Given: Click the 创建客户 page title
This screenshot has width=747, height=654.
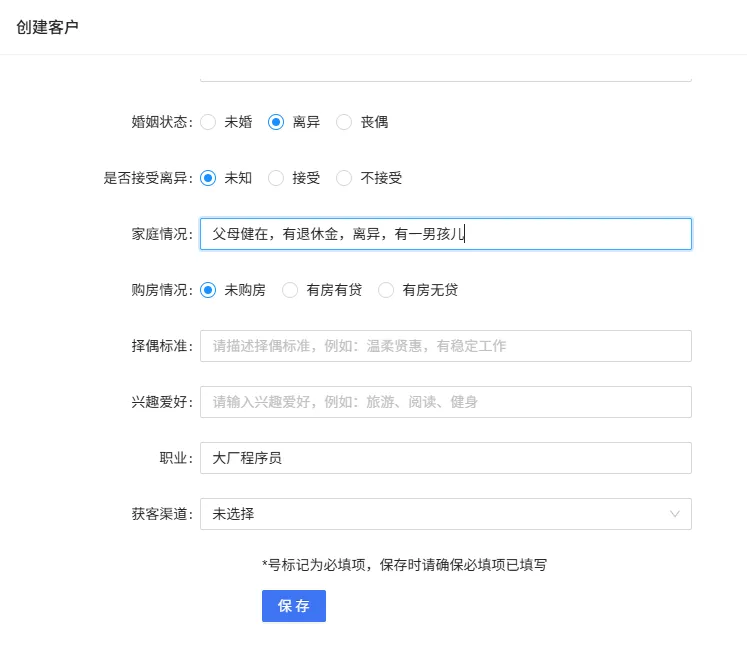Looking at the screenshot, I should click(x=47, y=27).
